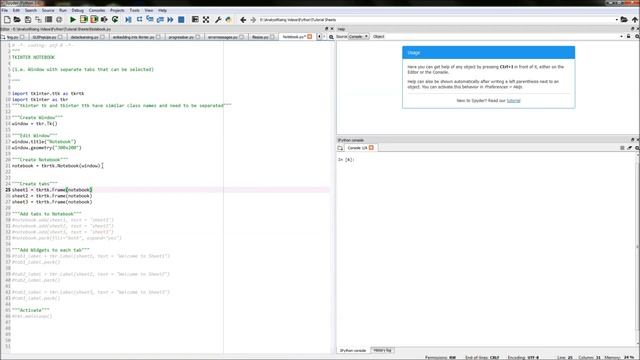
Task: Open the Tools menu
Action: click(x=134, y=10)
